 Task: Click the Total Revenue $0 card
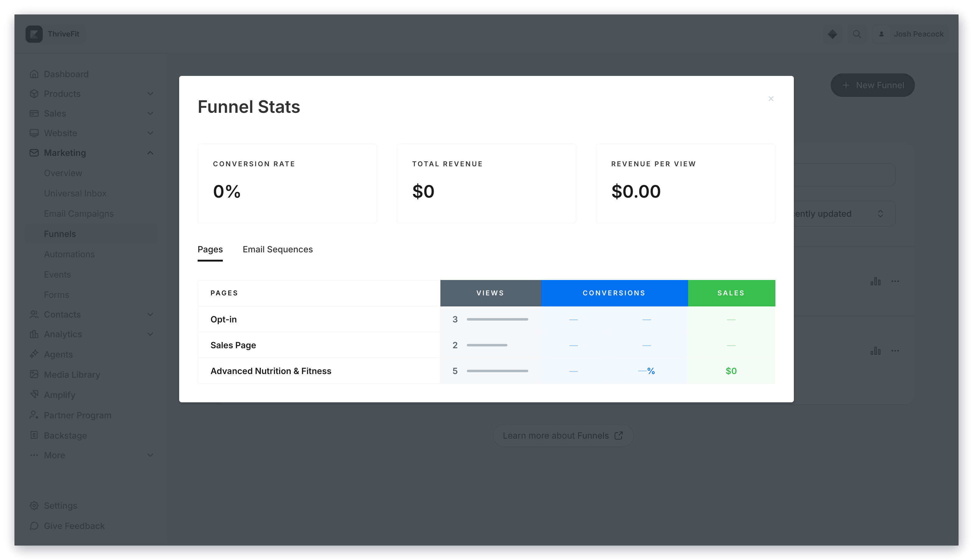pos(486,183)
